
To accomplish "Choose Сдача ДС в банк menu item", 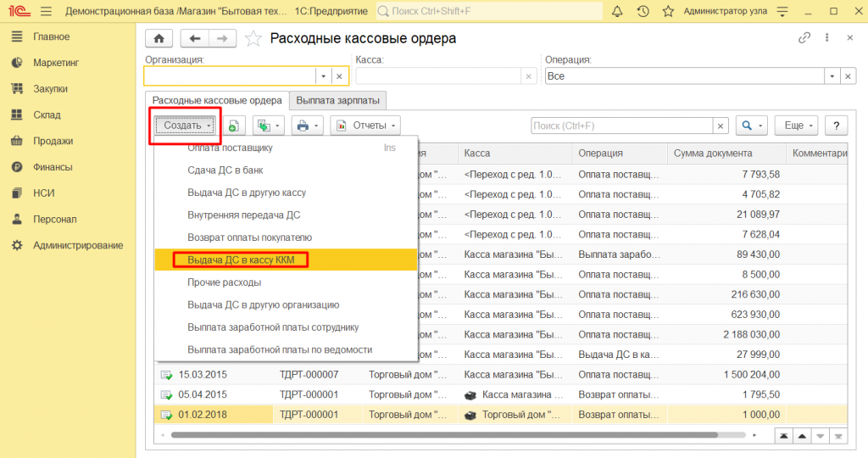I will 220,170.
